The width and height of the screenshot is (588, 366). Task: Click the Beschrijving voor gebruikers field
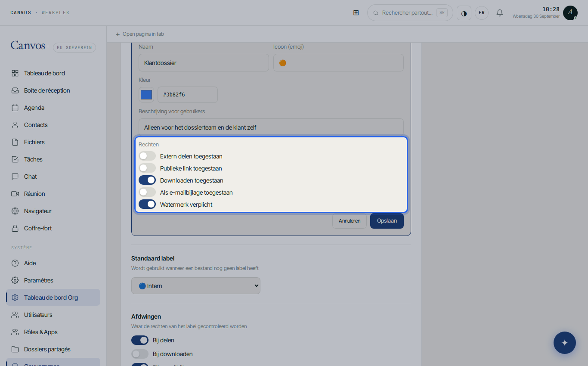point(271,127)
